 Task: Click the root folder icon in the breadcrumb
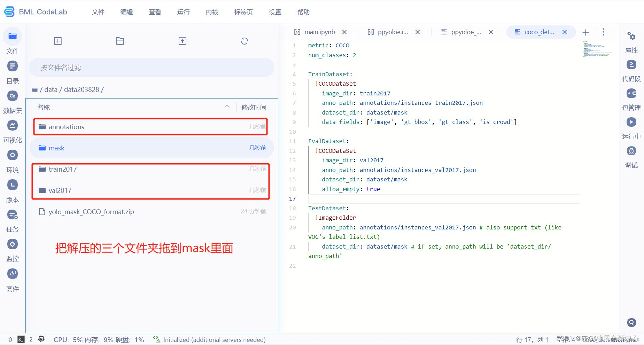click(x=35, y=90)
